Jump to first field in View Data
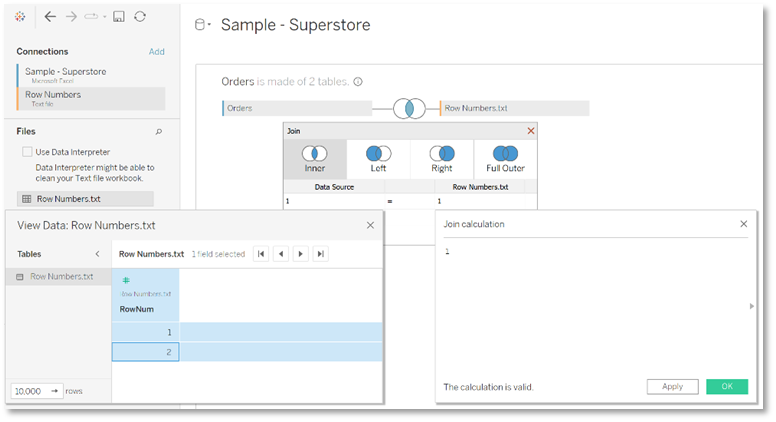 262,254
